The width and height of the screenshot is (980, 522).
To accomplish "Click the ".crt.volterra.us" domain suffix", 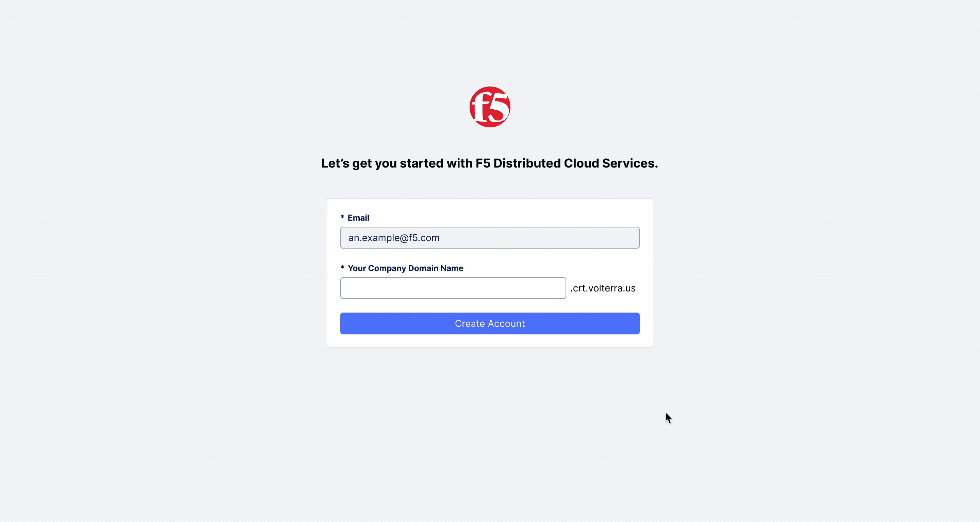I will (603, 288).
